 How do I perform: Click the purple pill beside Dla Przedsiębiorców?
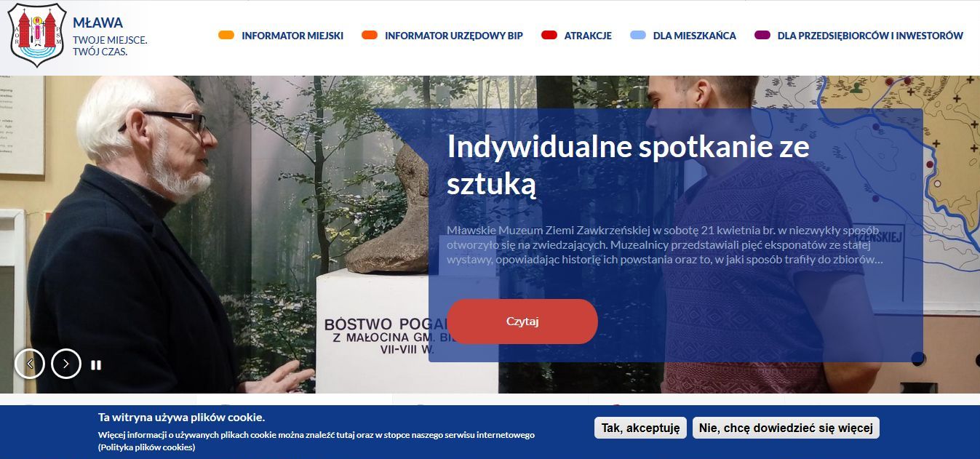(762, 35)
